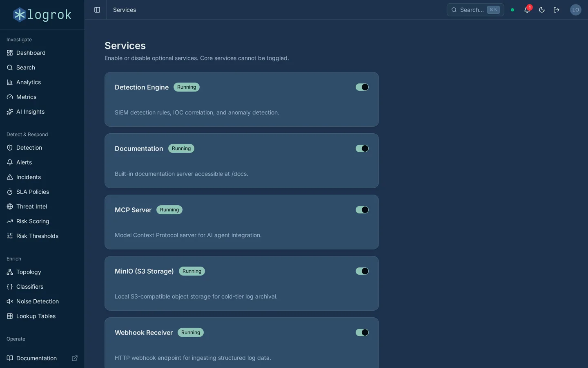This screenshot has height=368, width=588.
Task: Click the Dashboard grid icon in sidebar
Action: 10,53
